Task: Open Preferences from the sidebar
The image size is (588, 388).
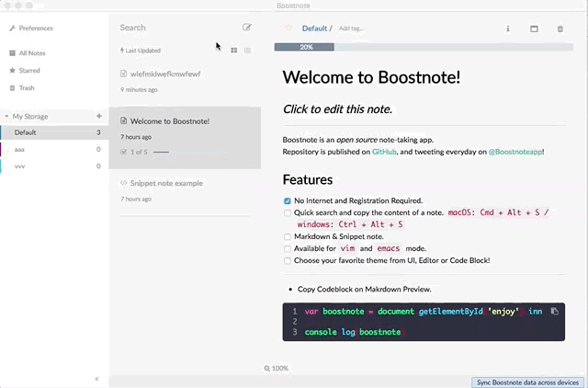Action: [x=31, y=29]
